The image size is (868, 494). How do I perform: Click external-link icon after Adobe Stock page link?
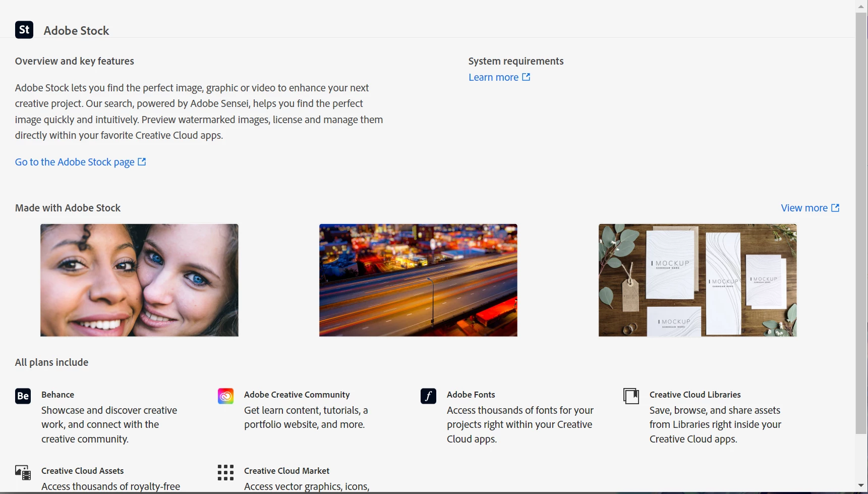tap(142, 162)
